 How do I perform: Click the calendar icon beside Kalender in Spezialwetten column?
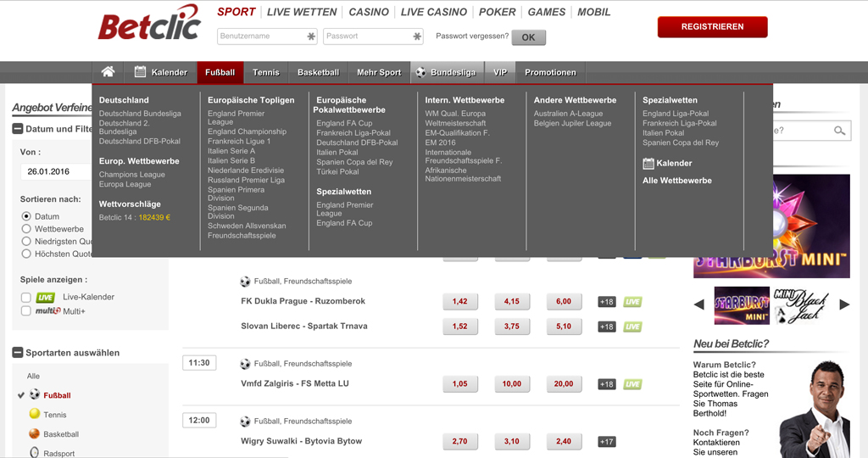(648, 164)
